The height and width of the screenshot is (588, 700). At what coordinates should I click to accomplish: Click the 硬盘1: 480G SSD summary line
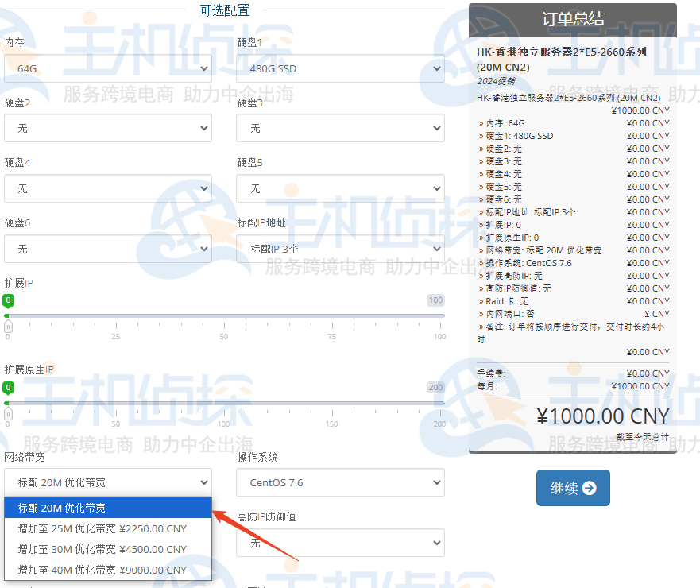click(573, 136)
